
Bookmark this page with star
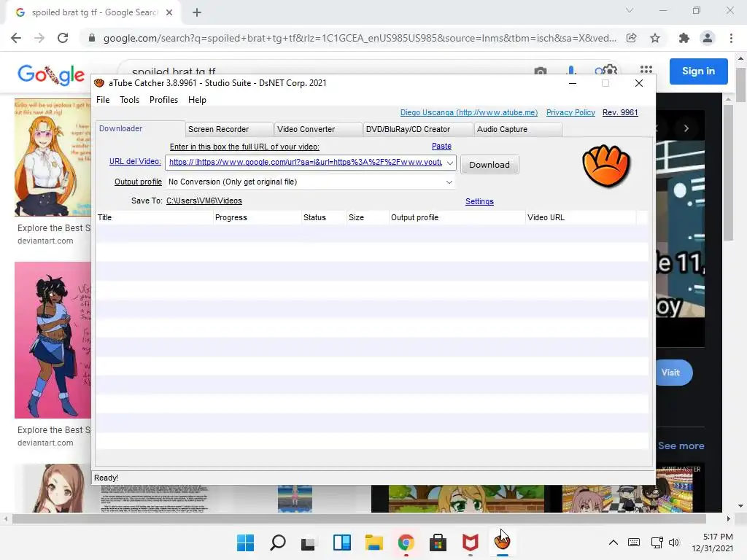click(655, 38)
